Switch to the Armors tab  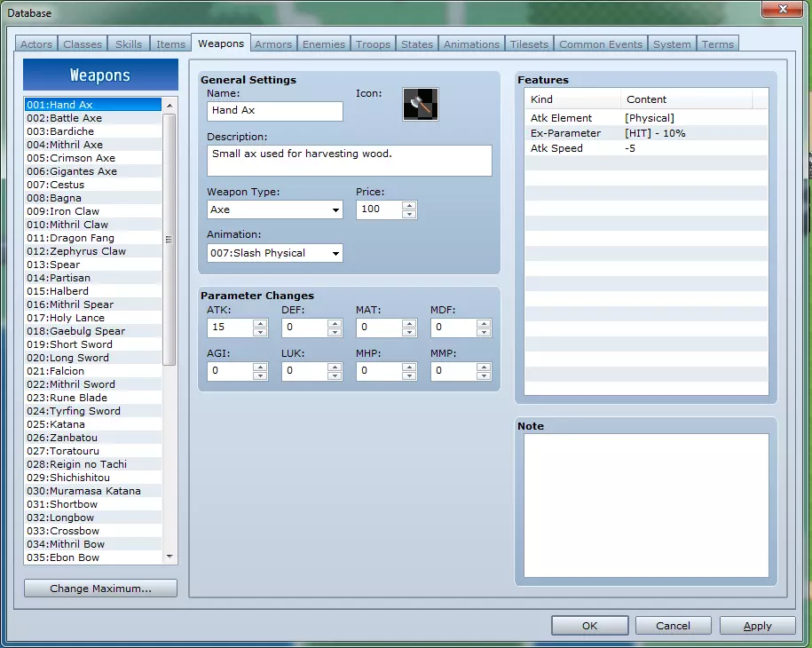pyautogui.click(x=272, y=44)
